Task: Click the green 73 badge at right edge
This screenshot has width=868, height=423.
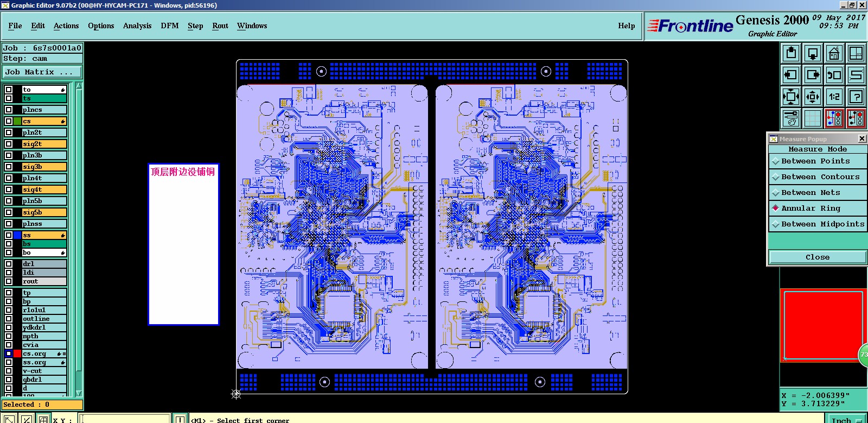Action: coord(863,354)
